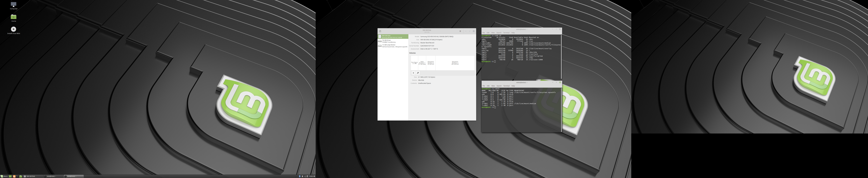The width and height of the screenshot is (868, 178).
Task: Open the Terminal menu in top terminal
Action: point(506,33)
